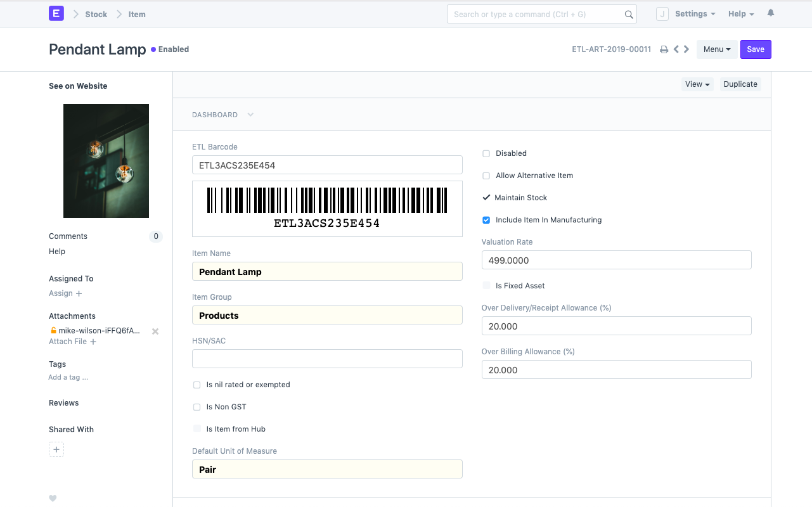The image size is (812, 507).
Task: Click the print icon
Action: [x=664, y=49]
